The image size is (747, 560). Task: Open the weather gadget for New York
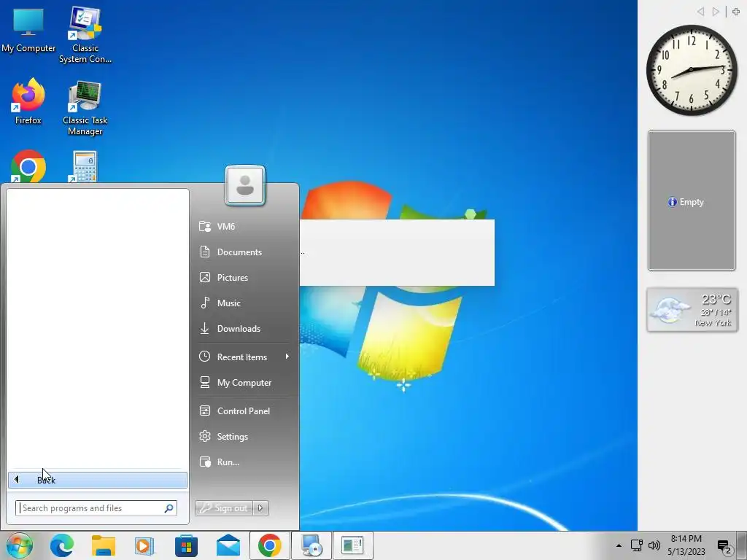click(692, 309)
